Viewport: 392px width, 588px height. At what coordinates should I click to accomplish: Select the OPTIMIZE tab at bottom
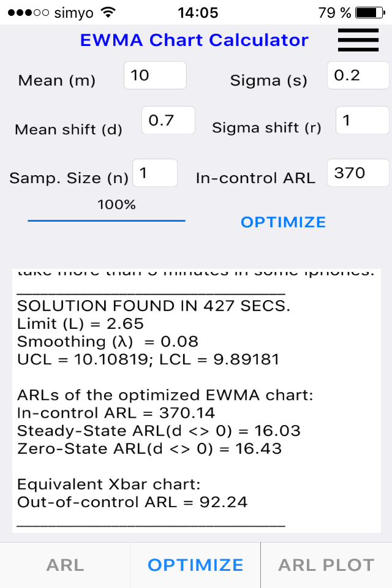(195, 565)
